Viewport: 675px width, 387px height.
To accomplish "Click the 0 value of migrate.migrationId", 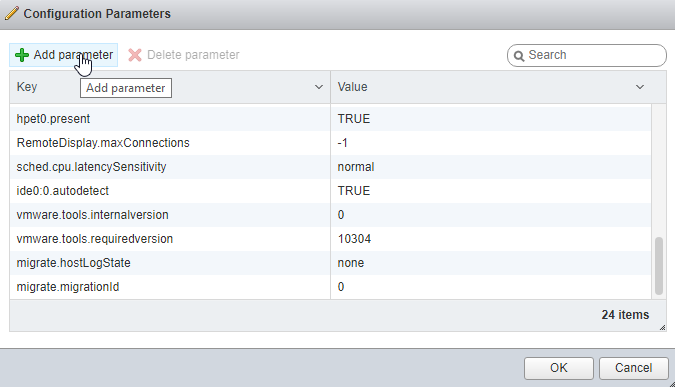I will [341, 287].
